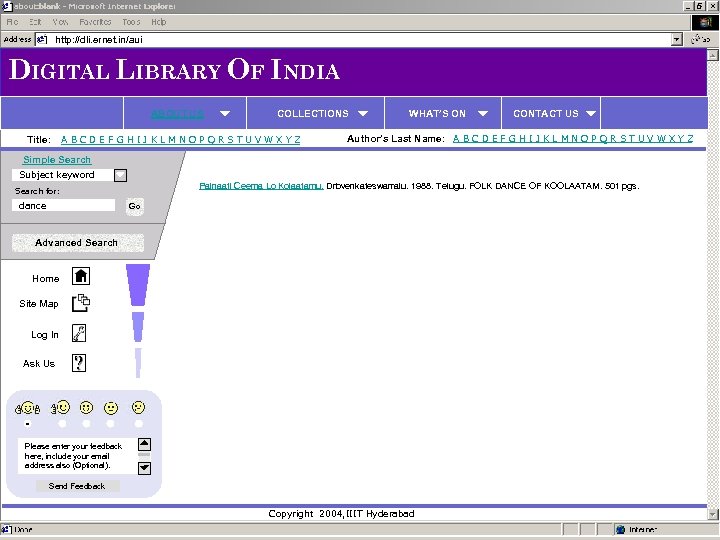Browse author last names starting with Z

690,139
